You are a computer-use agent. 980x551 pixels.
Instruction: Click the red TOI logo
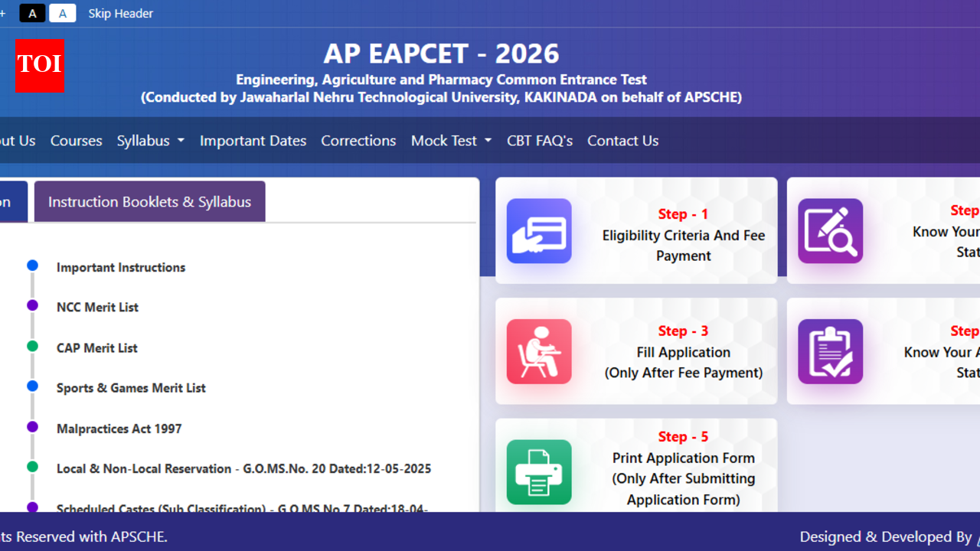coord(39,67)
